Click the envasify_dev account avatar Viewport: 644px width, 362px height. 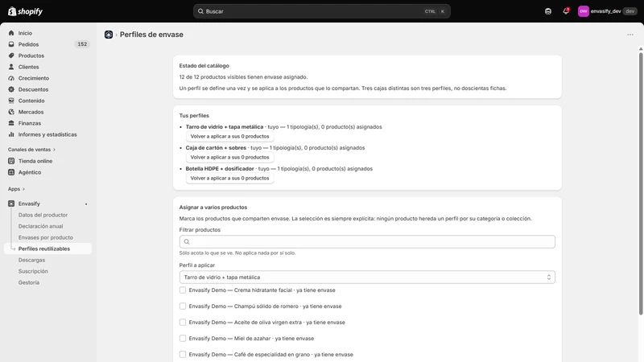(583, 11)
